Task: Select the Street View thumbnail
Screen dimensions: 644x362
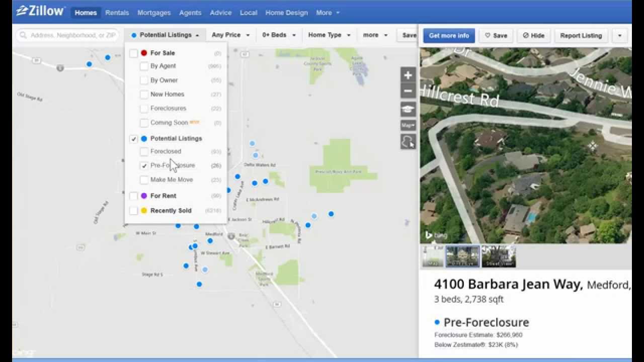Action: coord(499,256)
